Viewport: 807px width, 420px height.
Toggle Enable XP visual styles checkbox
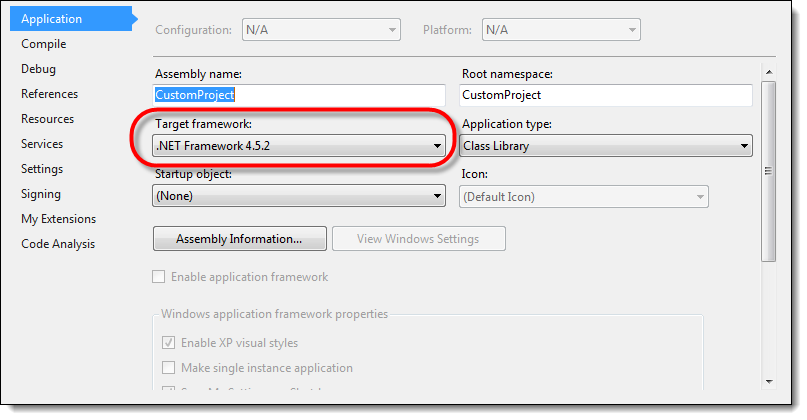[168, 343]
